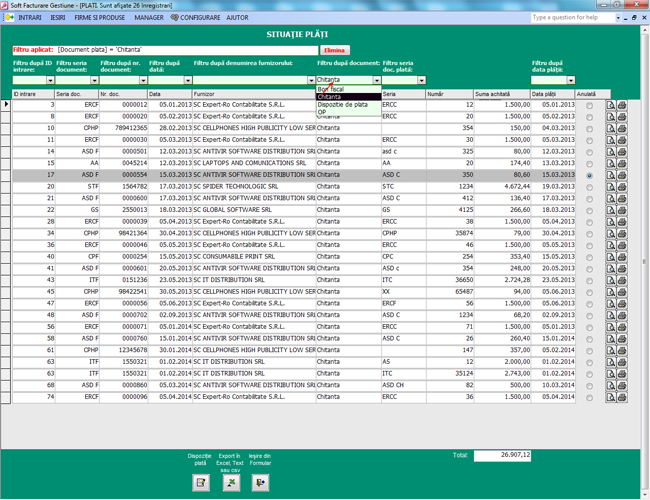
Task: Click the Elimina filter button
Action: 335,50
